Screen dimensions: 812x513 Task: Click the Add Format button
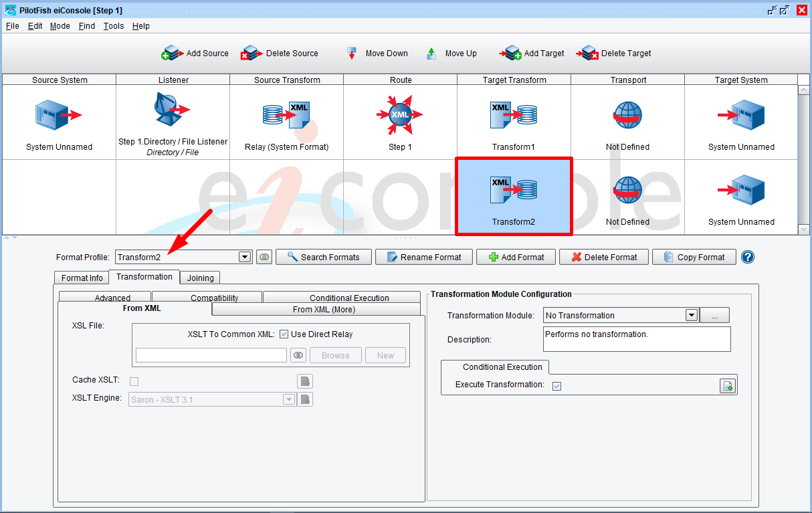[x=516, y=257]
